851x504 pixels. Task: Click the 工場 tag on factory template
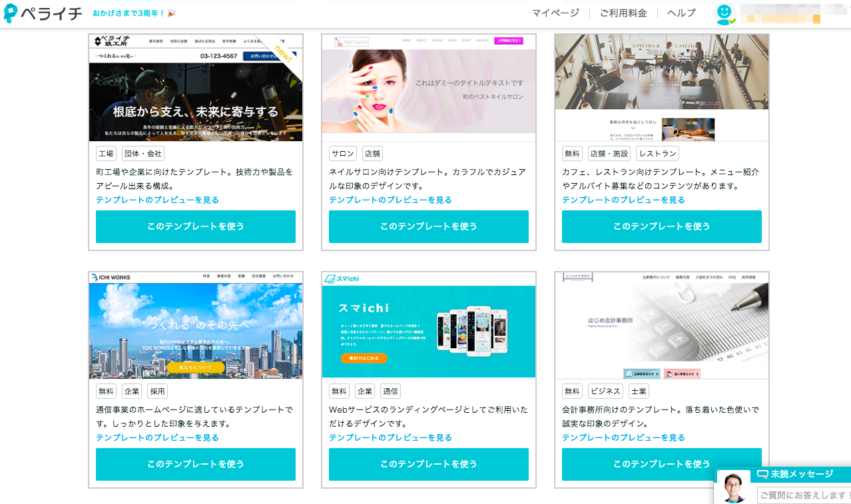coord(106,154)
